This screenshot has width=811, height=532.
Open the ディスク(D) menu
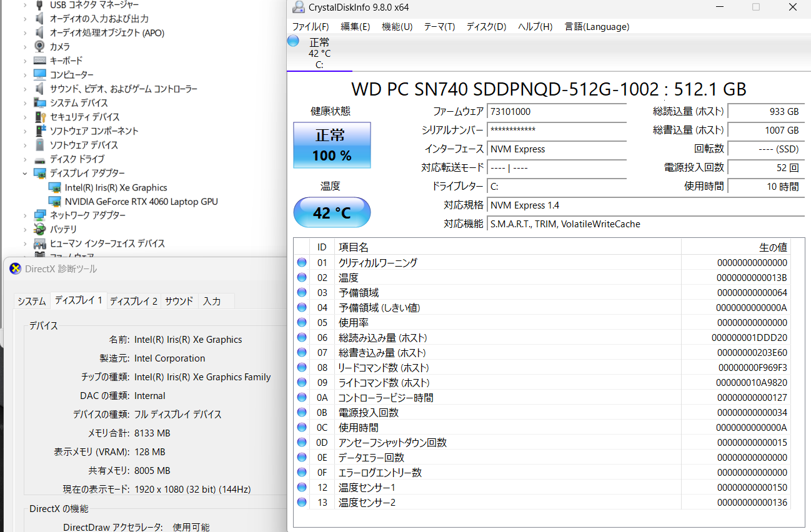[x=487, y=26]
